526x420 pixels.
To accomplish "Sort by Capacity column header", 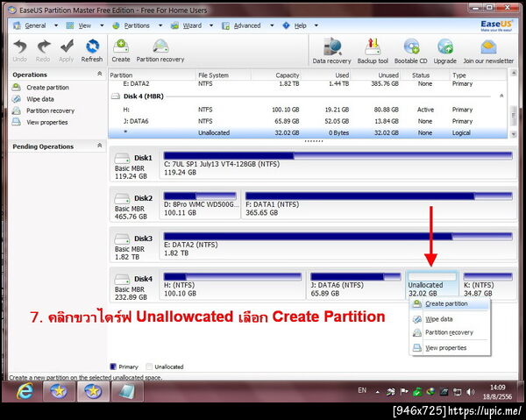I will pos(276,75).
